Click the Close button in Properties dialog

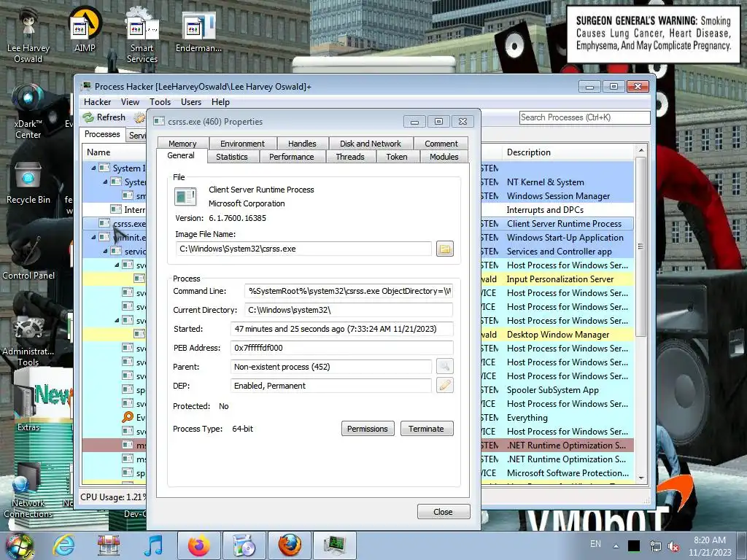coord(443,511)
